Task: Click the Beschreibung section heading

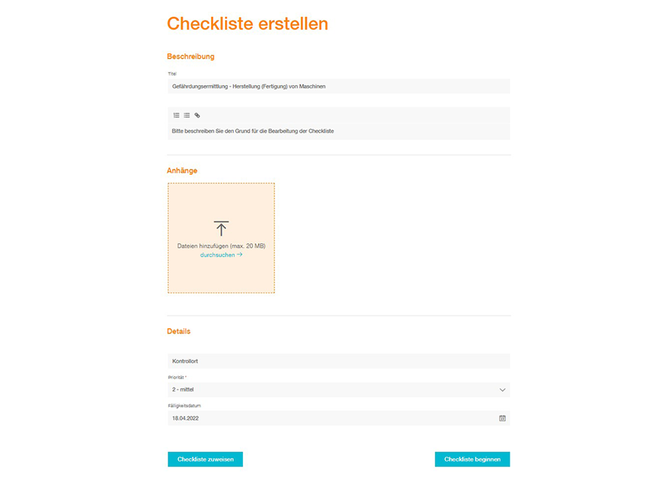Action: tap(191, 56)
